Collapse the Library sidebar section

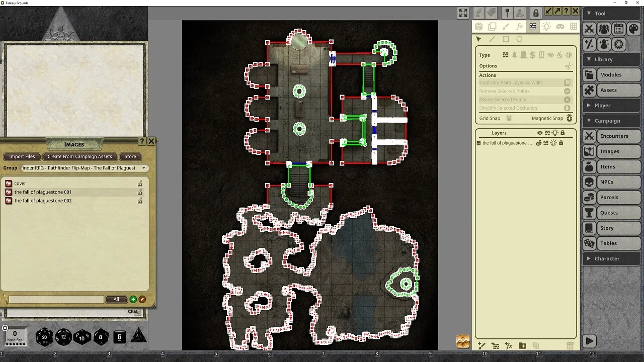click(612, 59)
